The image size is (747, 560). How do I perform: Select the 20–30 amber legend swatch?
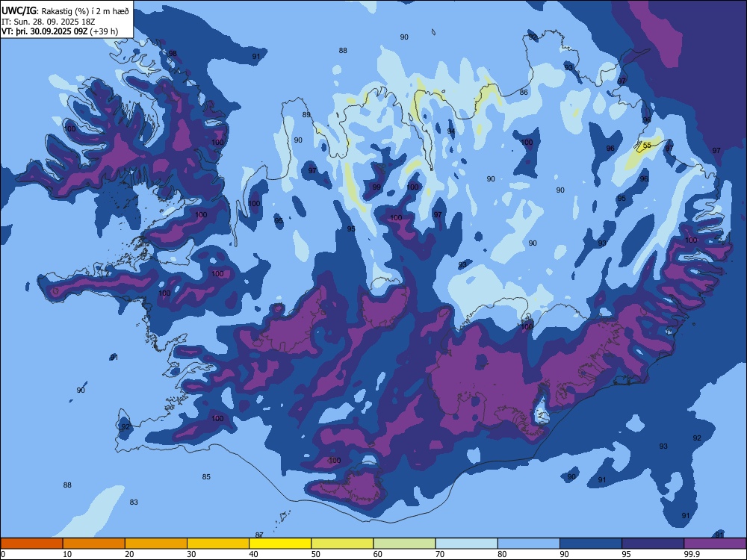tap(156, 544)
